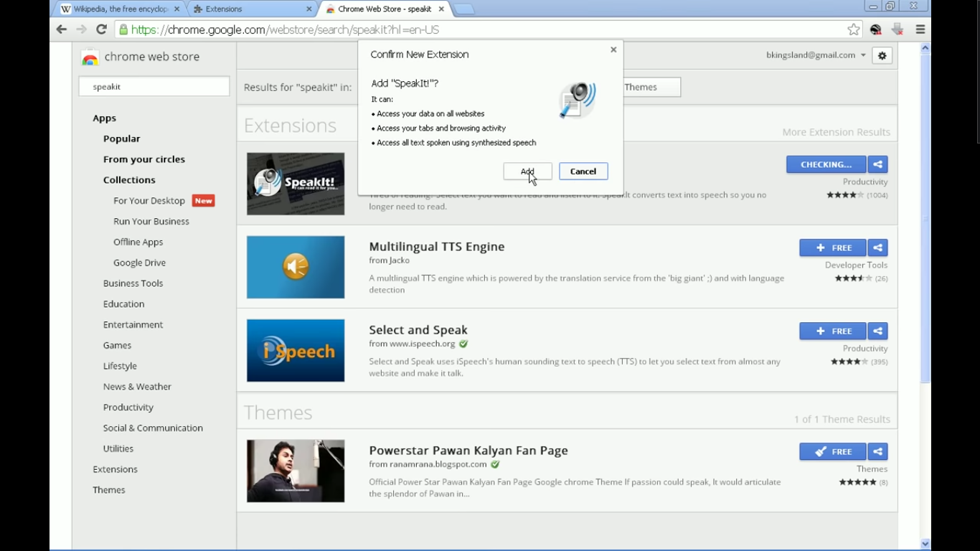
Task: Close the Wikipedia tab
Action: [x=176, y=9]
